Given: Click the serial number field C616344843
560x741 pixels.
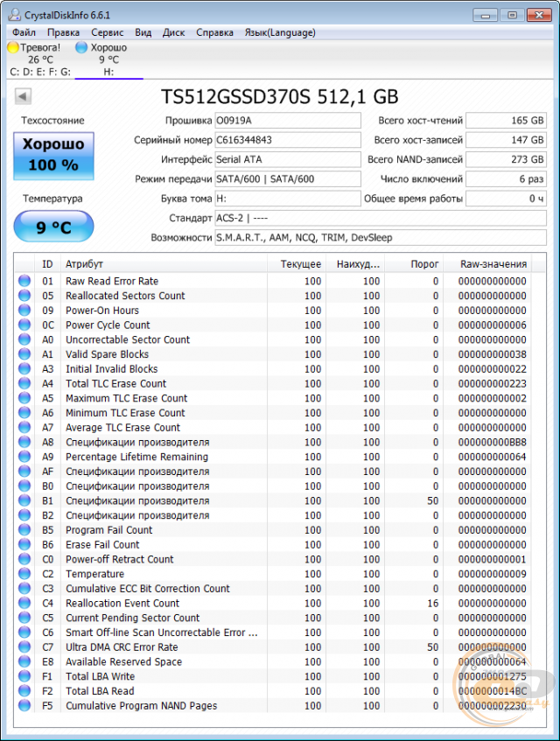Looking at the screenshot, I should coord(287,140).
